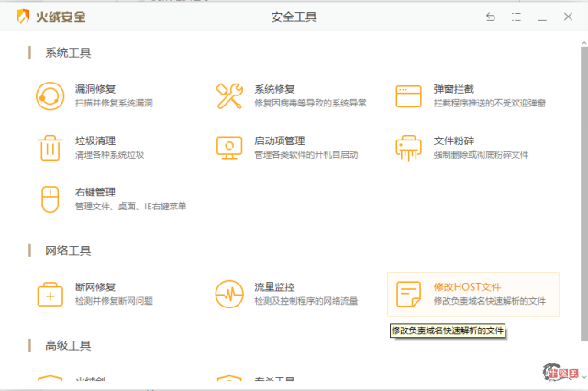Open the 漏洞修复 vulnerability repair icon
Screen dimensions: 588x391
pos(50,96)
